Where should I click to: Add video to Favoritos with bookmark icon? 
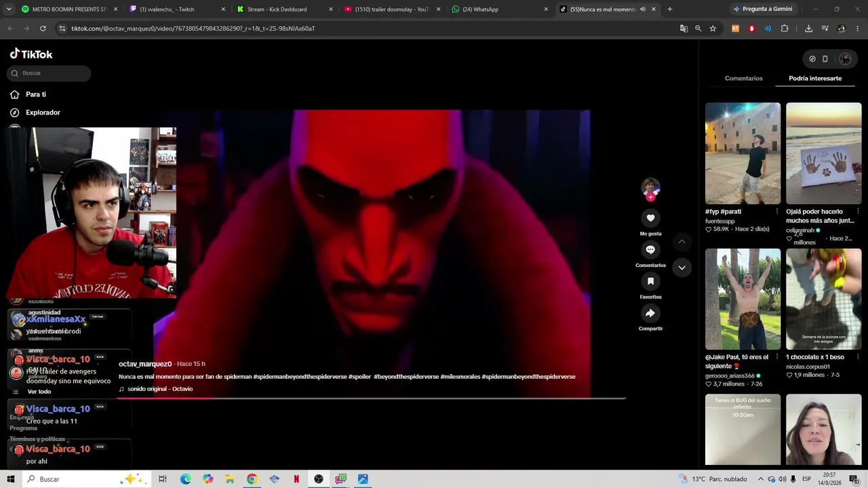pos(650,281)
